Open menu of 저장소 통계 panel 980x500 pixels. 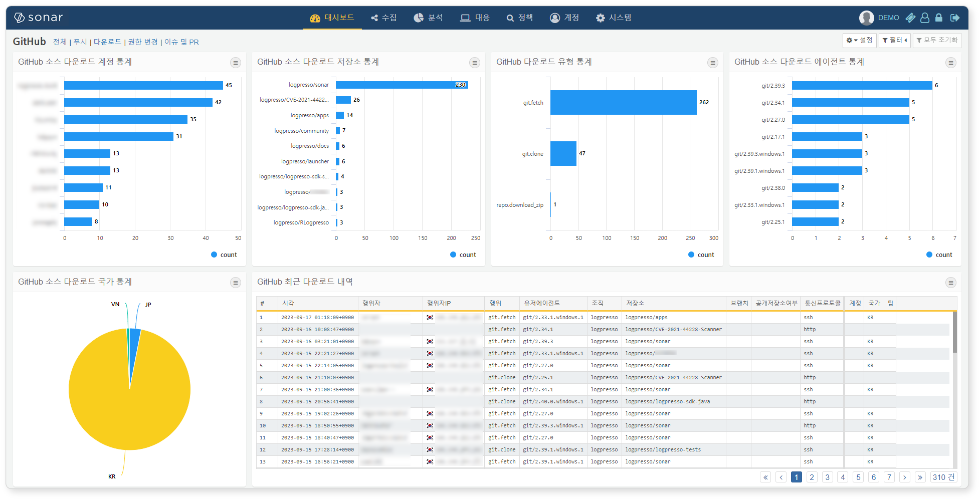click(x=475, y=63)
